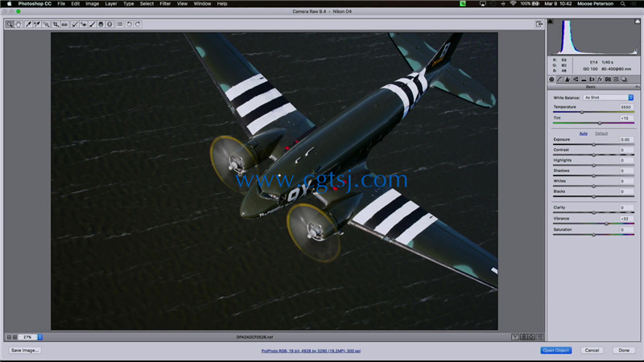Open the Tone Curve panel tab
Viewport: 644px width, 362px height.
tap(559, 79)
